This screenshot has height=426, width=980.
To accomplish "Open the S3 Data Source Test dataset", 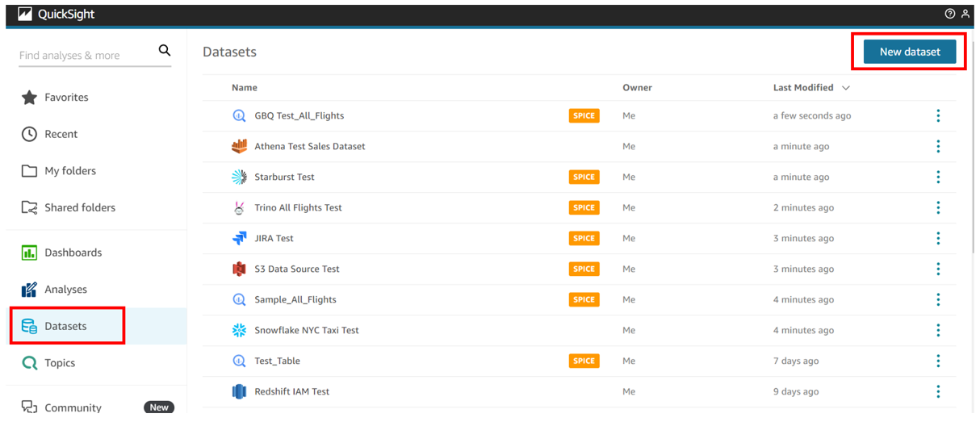I will click(x=297, y=269).
